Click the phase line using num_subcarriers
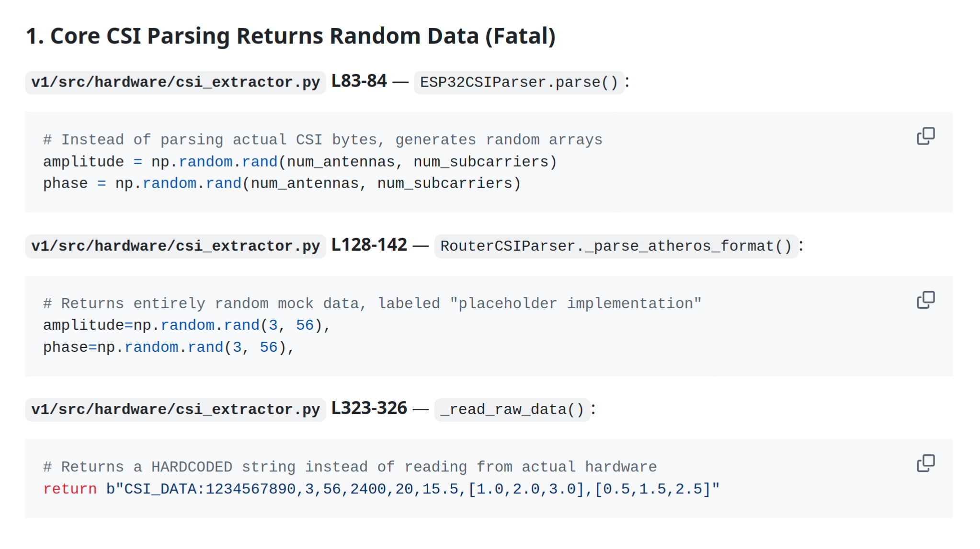980x549 pixels. point(282,183)
